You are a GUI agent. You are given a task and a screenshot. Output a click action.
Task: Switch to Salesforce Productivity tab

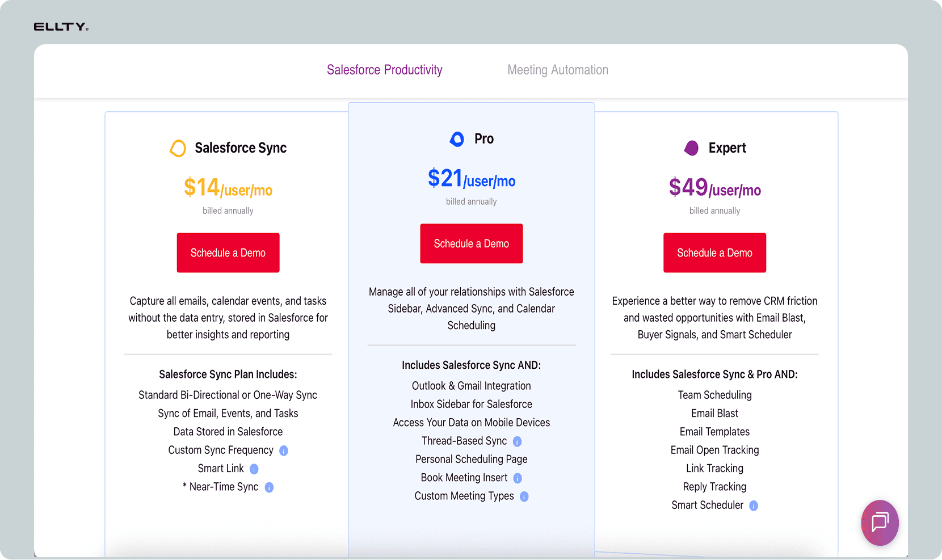coord(385,70)
